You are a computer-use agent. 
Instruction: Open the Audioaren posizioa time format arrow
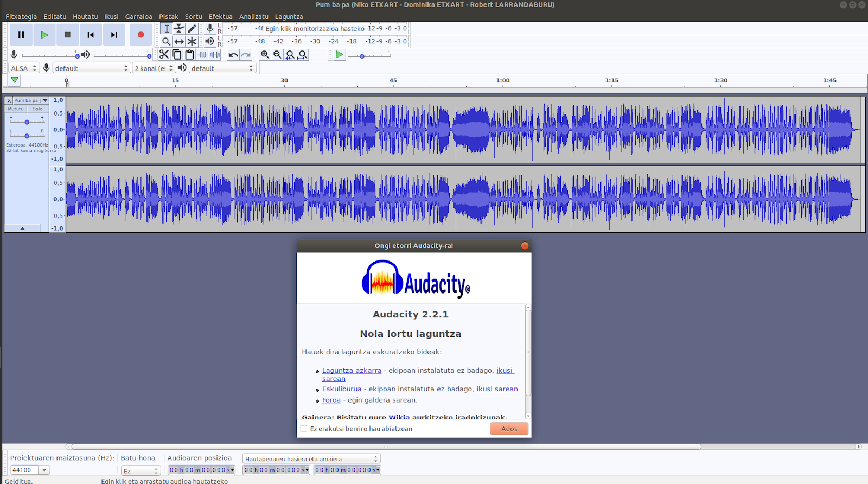coord(232,470)
